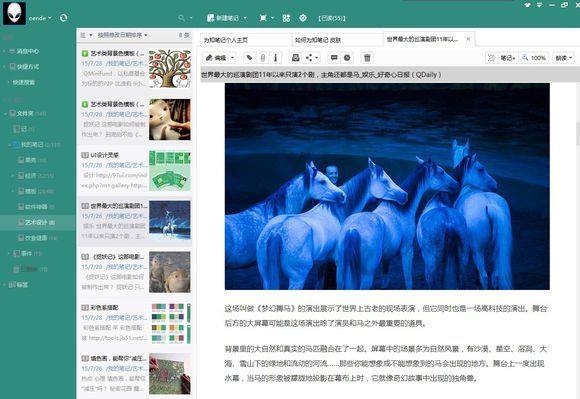Click the 艺术设计 folder icon
The height and width of the screenshot is (399, 580).
tap(21, 222)
